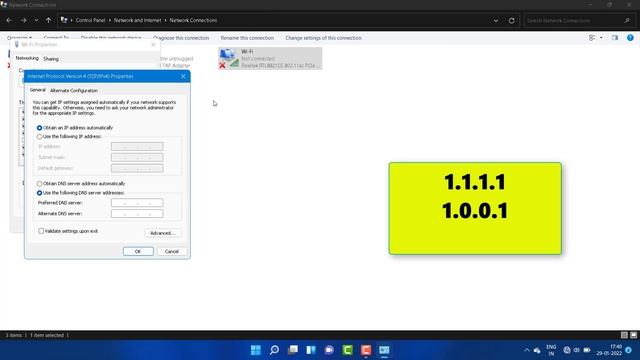The height and width of the screenshot is (360, 640).
Task: Open the Control Panel taskbar window
Action: (x=384, y=350)
